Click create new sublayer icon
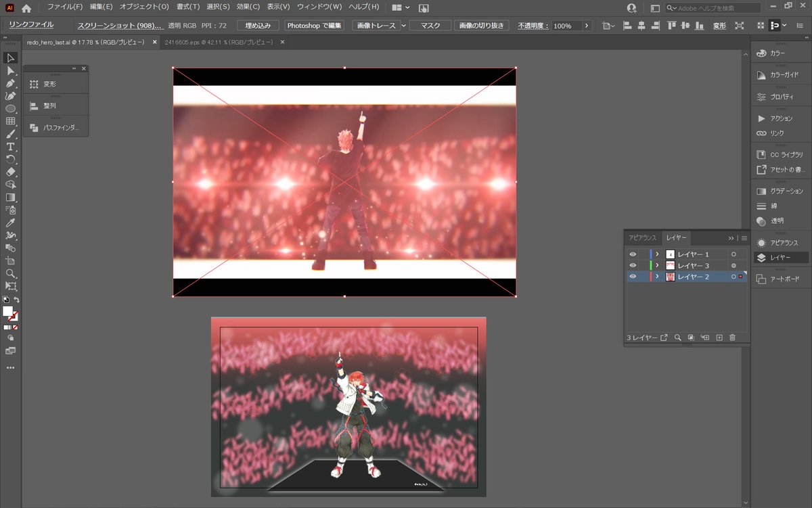The height and width of the screenshot is (508, 812). (x=705, y=337)
